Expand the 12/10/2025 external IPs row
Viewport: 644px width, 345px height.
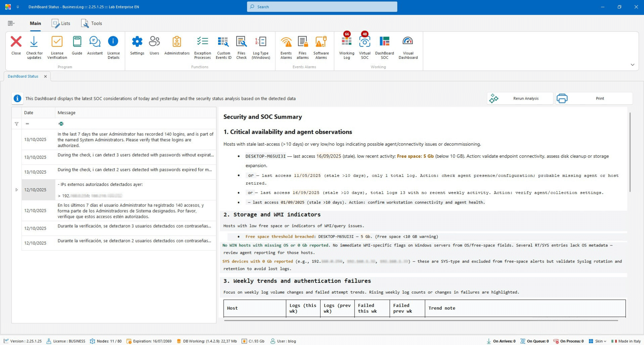pyautogui.click(x=16, y=190)
